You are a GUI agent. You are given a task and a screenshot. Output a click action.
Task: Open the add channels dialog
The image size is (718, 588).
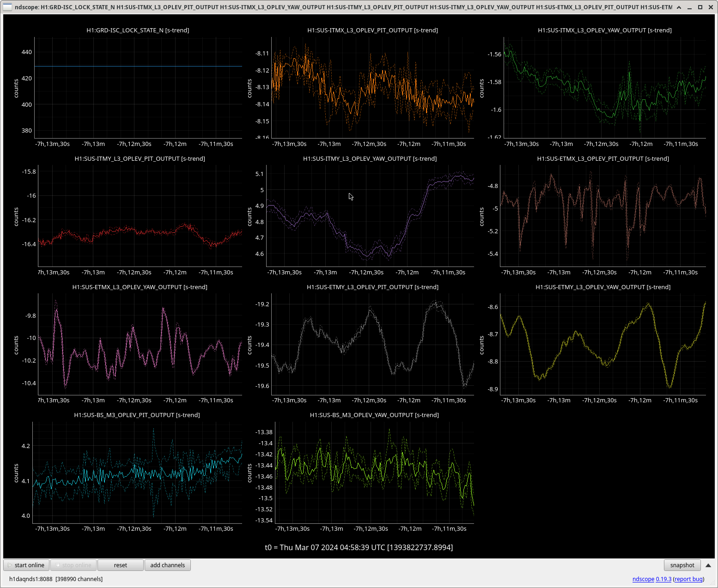(167, 565)
